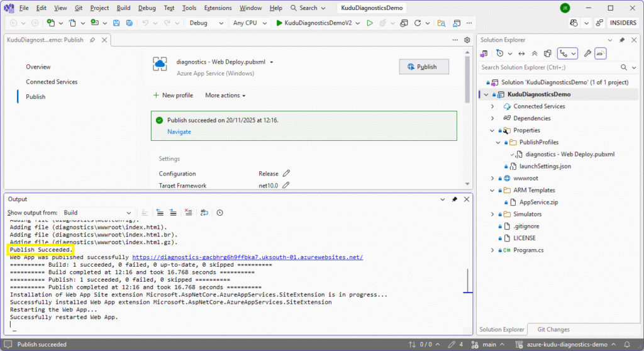Screen dimensions: 644x351
Task: Click main branch in status bar
Action: click(x=488, y=345)
